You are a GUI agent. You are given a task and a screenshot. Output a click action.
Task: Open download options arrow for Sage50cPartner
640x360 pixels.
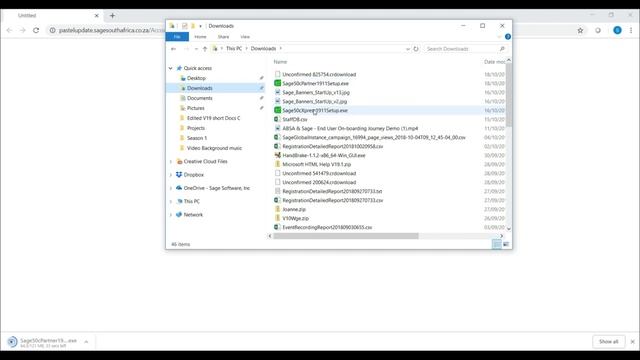(86, 342)
